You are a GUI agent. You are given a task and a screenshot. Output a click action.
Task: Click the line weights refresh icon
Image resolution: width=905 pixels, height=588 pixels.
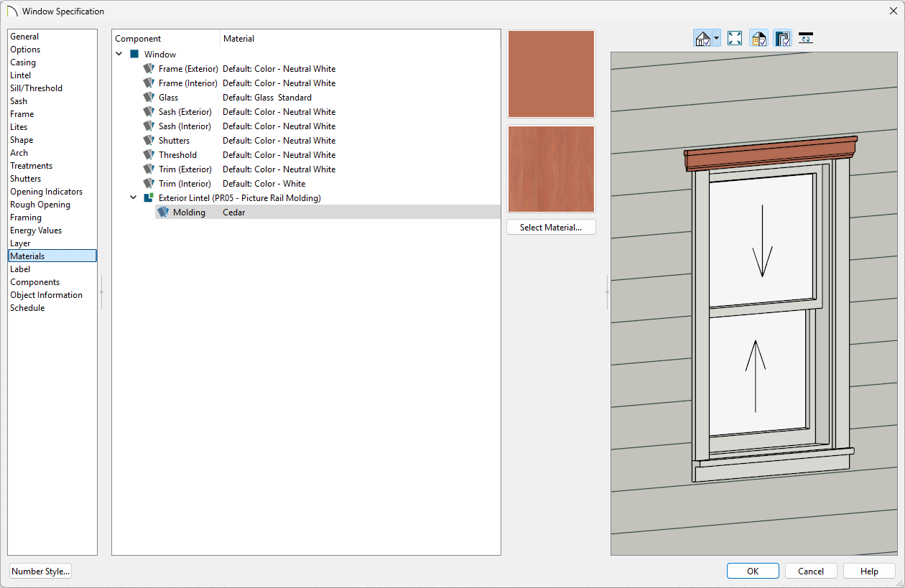(x=806, y=38)
